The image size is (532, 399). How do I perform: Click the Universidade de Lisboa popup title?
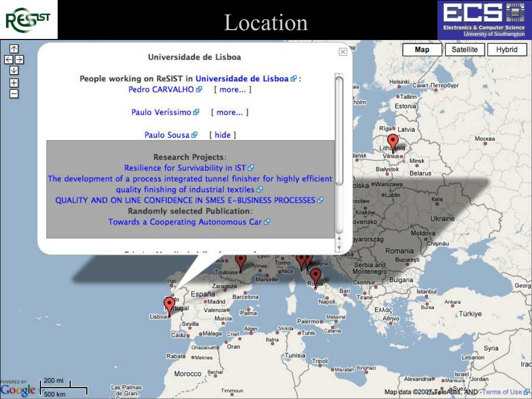pyautogui.click(x=194, y=57)
